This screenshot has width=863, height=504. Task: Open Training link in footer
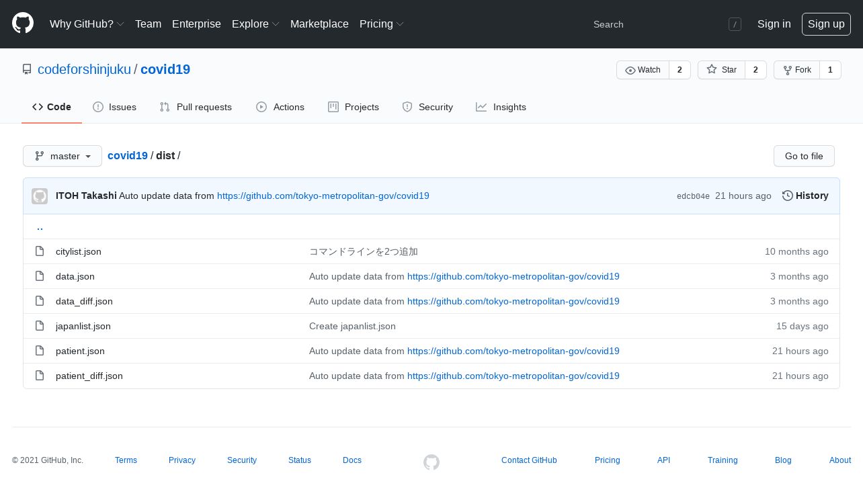coord(723,460)
